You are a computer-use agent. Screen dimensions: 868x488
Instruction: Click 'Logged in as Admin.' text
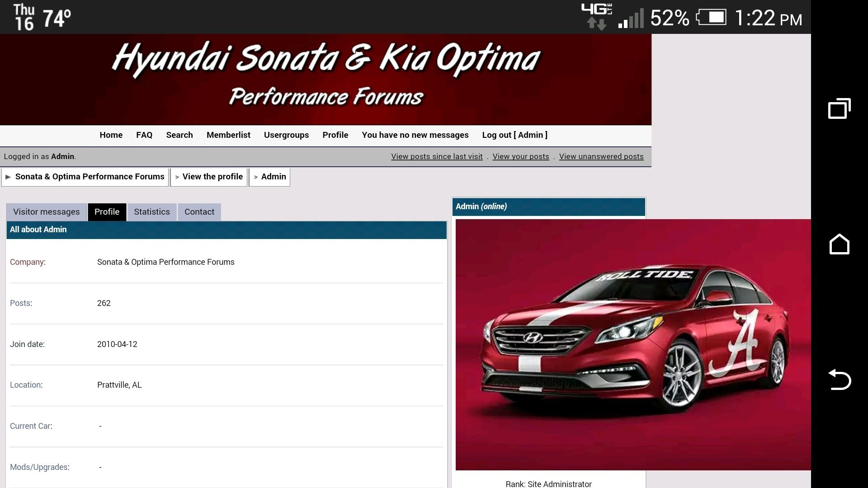40,156
